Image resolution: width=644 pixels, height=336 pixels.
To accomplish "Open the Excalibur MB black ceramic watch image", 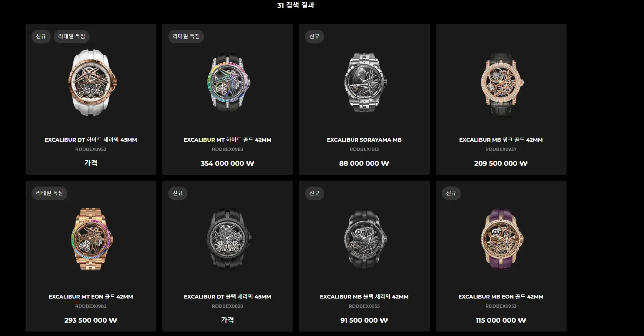I will [x=365, y=240].
